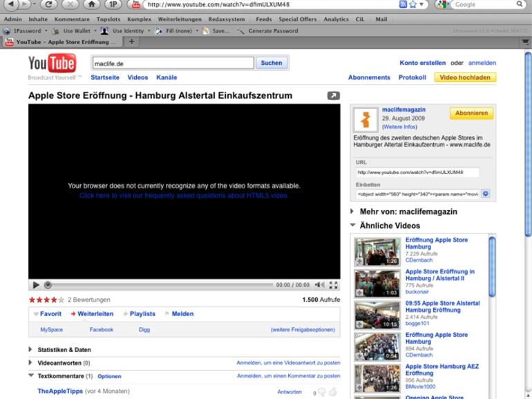Open the tab list dropdown at tab bar end
Viewport: 532px width, 399px height.
[526, 42]
